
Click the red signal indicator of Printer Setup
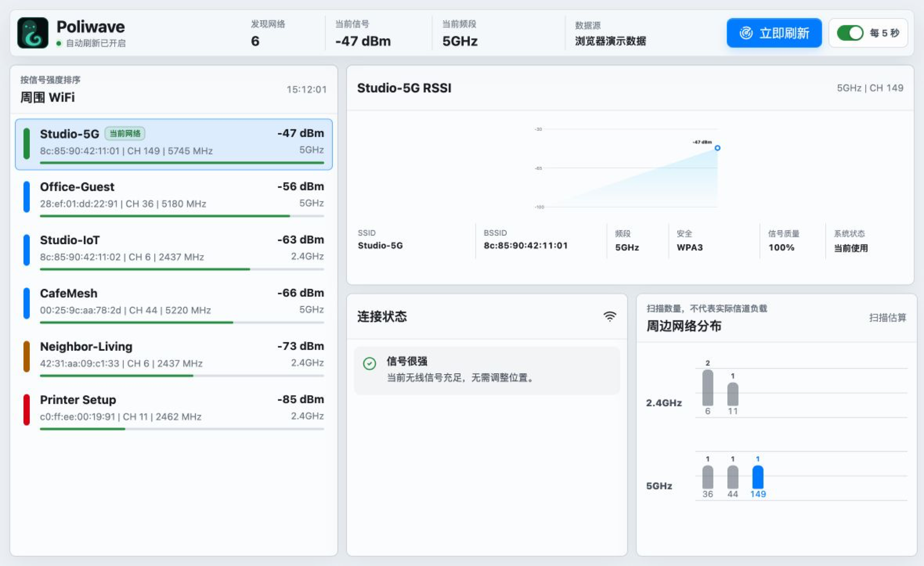27,410
